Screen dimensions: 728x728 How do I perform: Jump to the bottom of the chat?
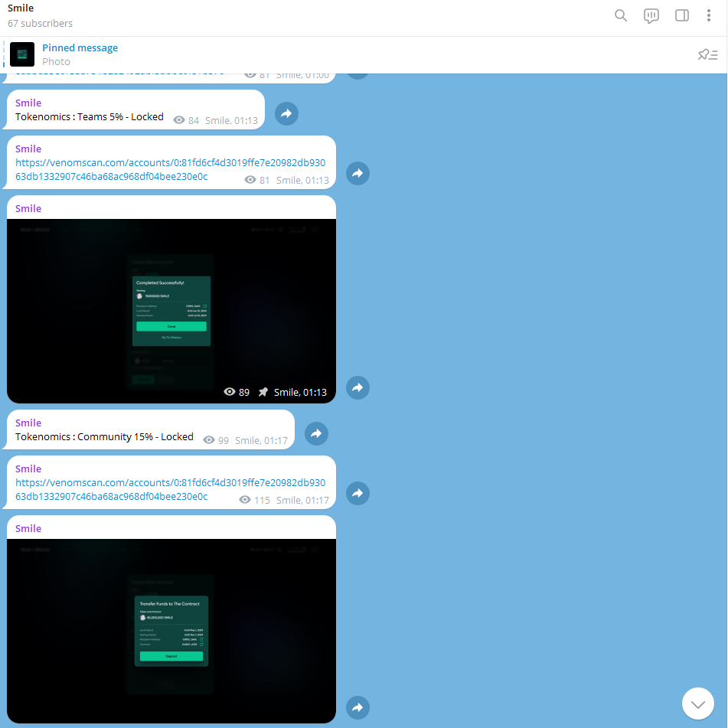point(697,704)
